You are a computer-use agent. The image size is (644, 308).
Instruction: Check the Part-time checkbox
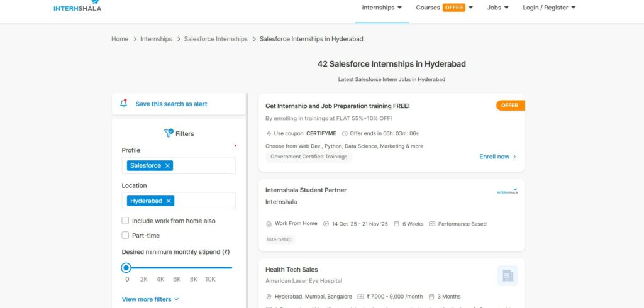[x=125, y=235]
